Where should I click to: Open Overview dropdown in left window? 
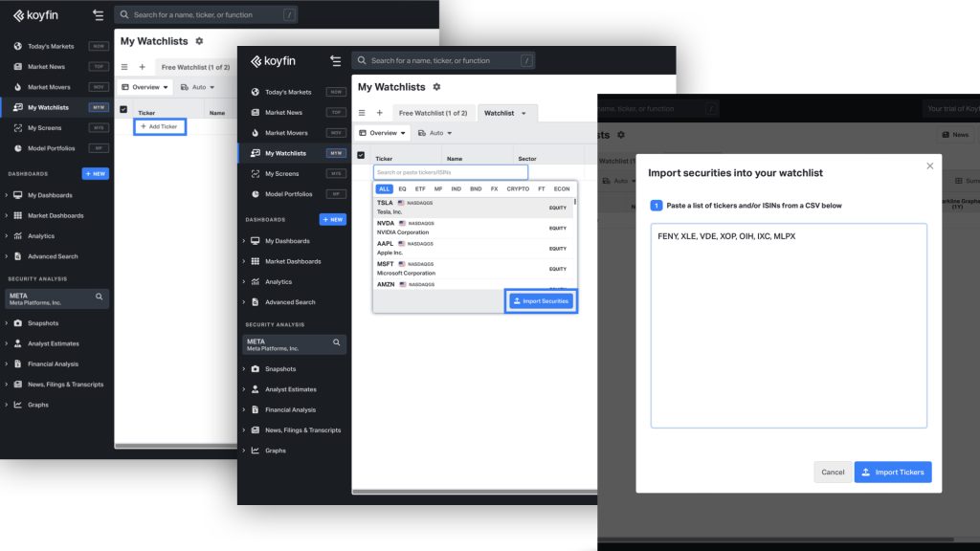(x=145, y=87)
